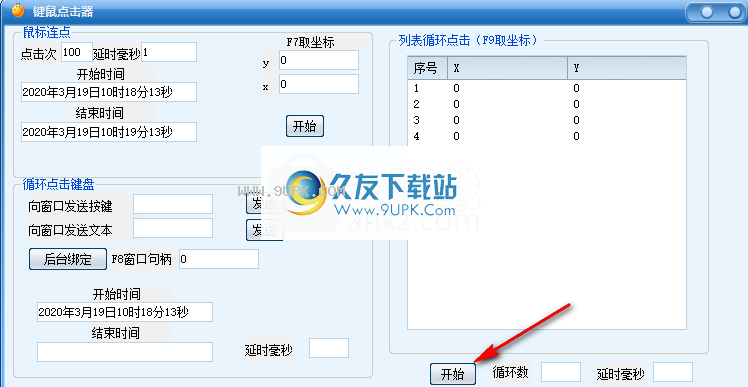Select the 结束时间 field in 鼠标连点

point(109,132)
